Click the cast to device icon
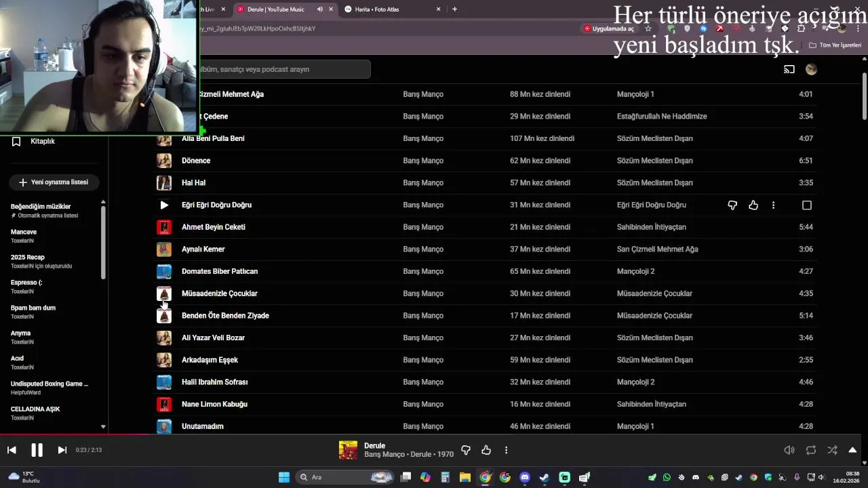The width and height of the screenshot is (868, 488). [789, 69]
